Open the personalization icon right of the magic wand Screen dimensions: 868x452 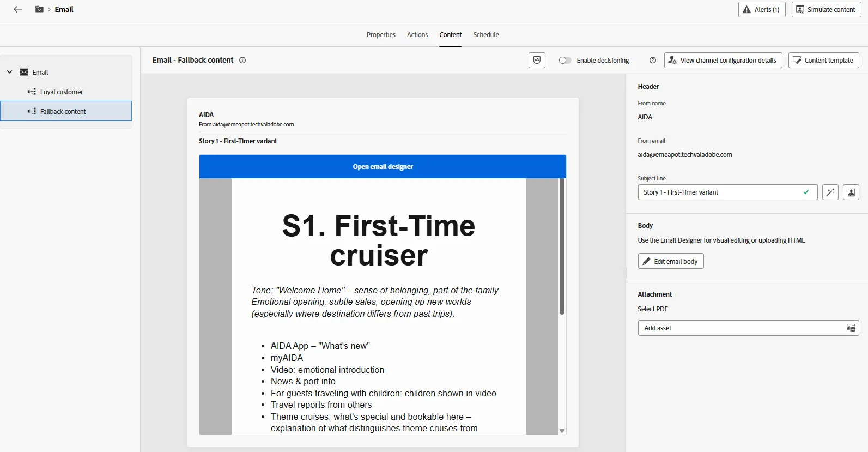pyautogui.click(x=851, y=192)
